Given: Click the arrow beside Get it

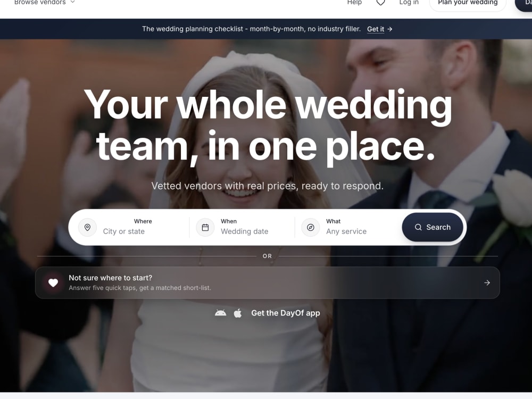Looking at the screenshot, I should (x=390, y=29).
